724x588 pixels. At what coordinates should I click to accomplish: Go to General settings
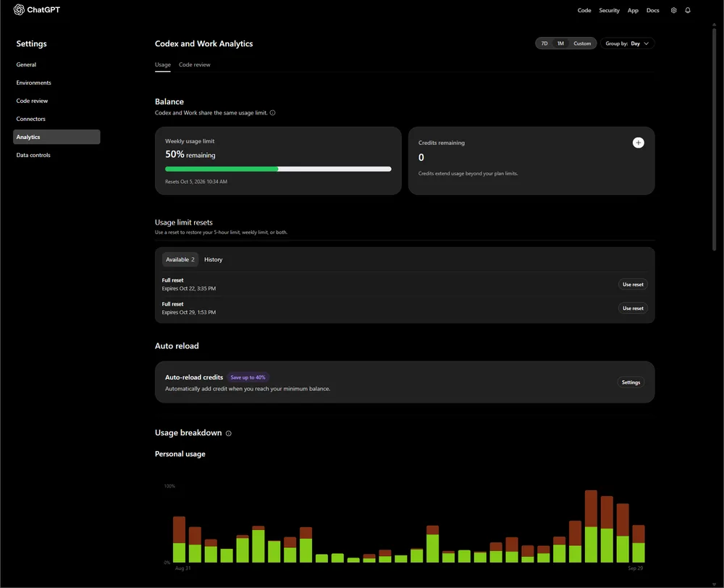point(26,64)
